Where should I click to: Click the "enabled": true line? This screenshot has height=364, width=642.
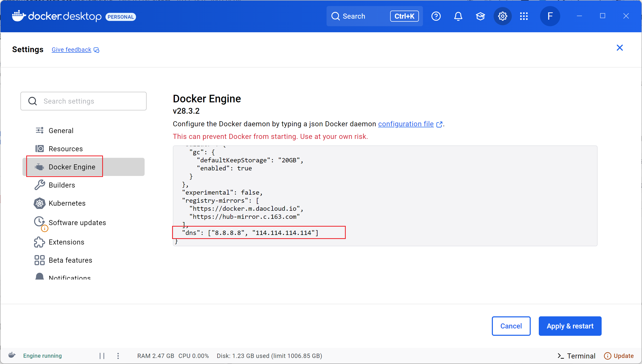224,168
